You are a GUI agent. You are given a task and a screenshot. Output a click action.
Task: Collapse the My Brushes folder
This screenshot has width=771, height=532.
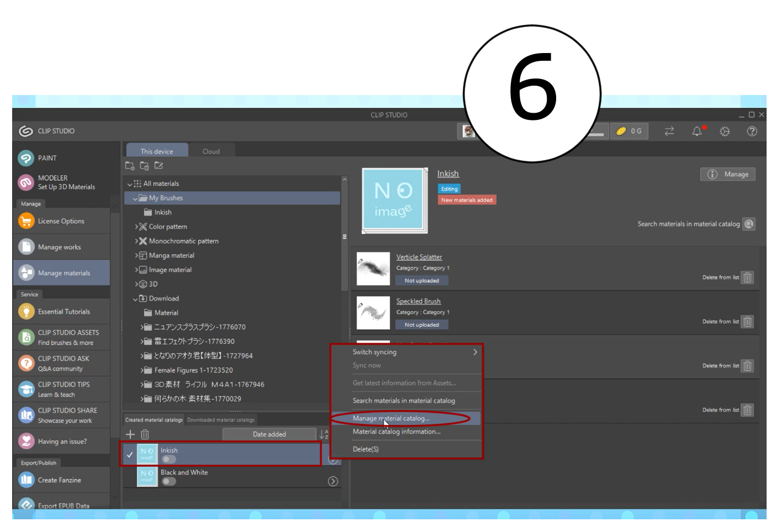(x=135, y=198)
